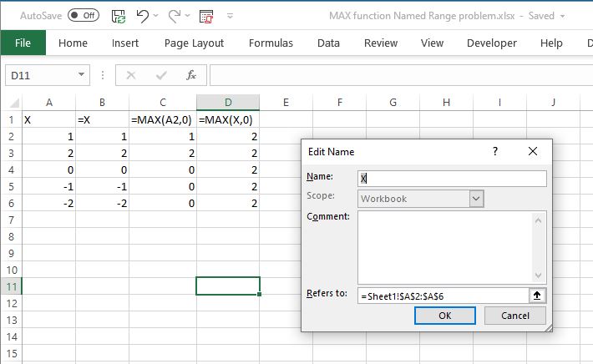Screen dimensions: 593x364
Task: Select column C header
Action: click(x=163, y=103)
